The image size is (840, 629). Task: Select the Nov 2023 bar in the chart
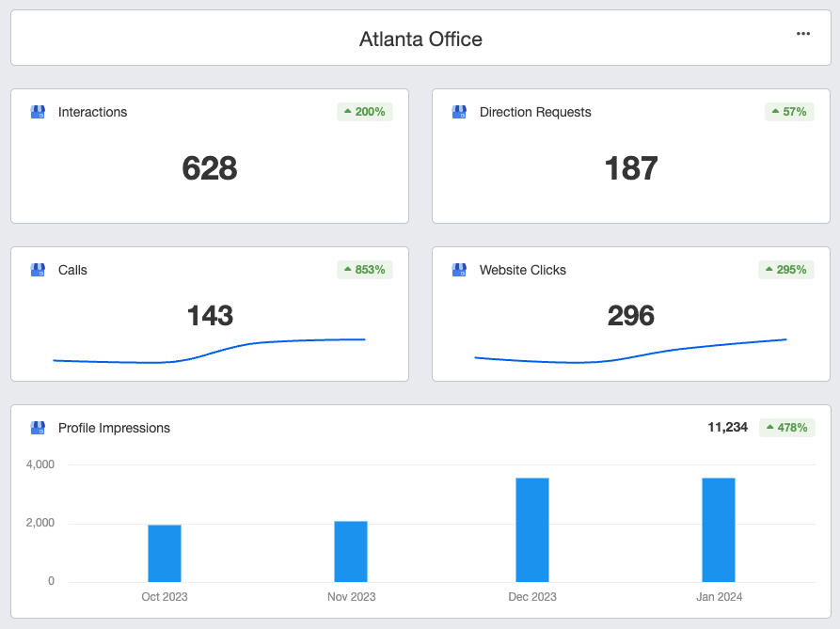(351, 551)
